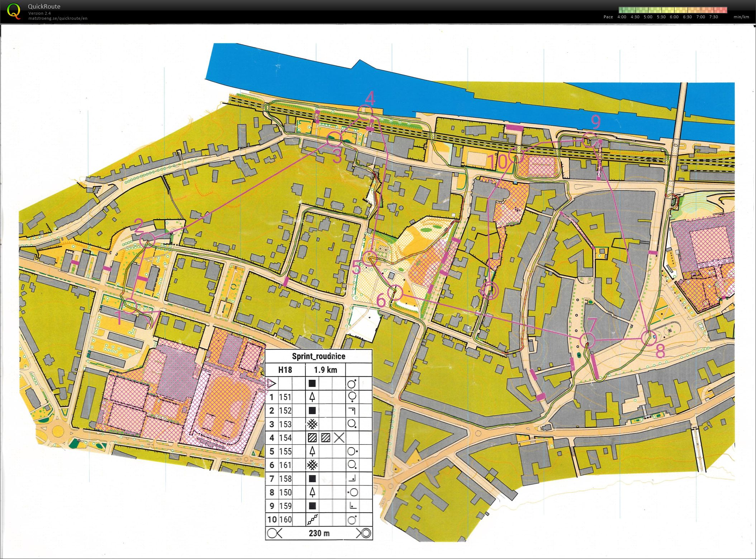Viewport: 756px width, 559px height.
Task: Click control code 154 in the table
Action: tap(285, 438)
